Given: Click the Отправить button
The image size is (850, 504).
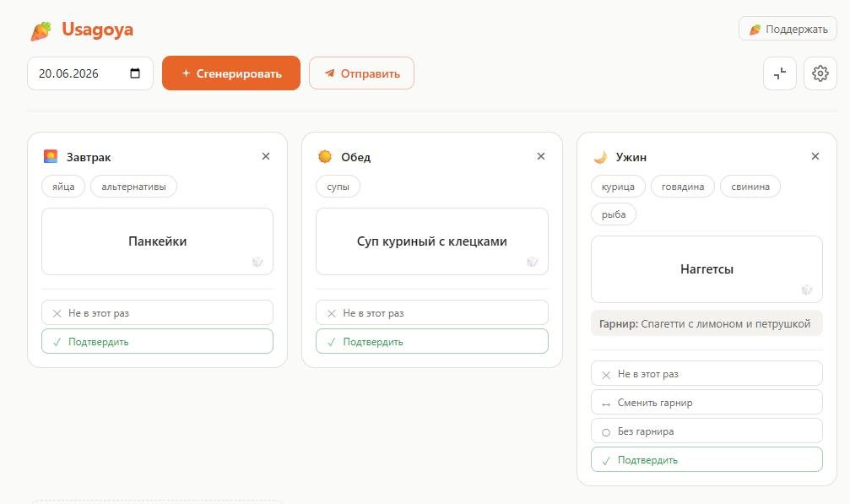Looking at the screenshot, I should click(x=361, y=73).
